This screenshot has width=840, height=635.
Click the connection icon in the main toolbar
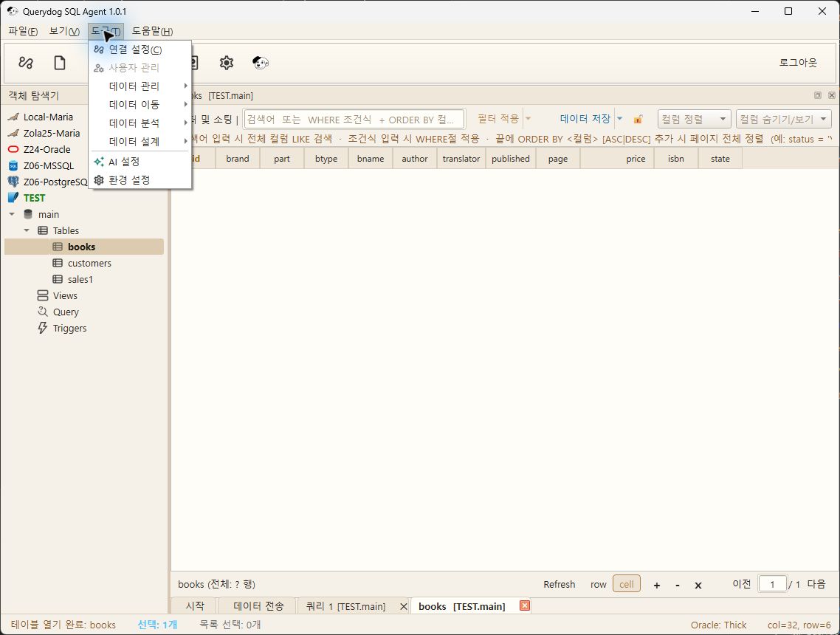tap(26, 63)
